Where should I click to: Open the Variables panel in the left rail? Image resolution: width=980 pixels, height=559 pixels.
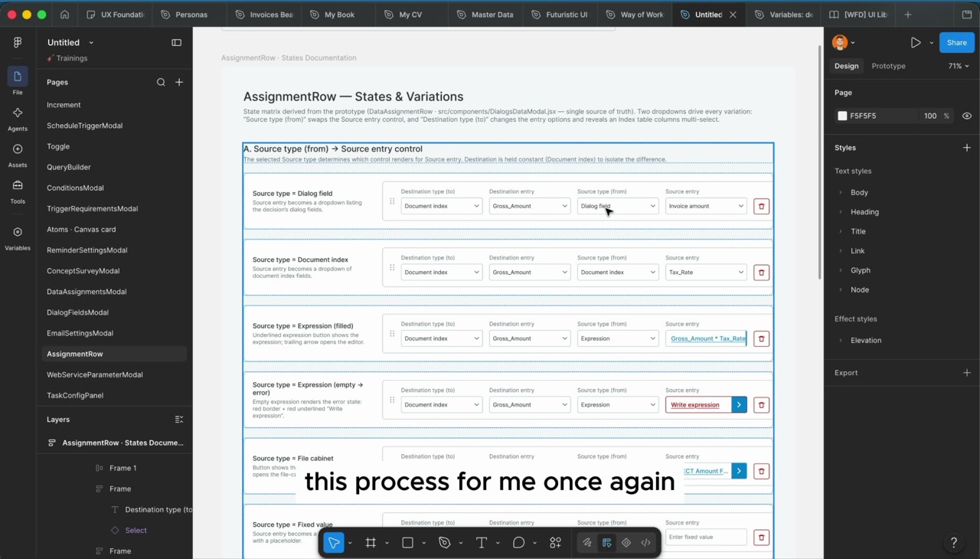tap(18, 237)
